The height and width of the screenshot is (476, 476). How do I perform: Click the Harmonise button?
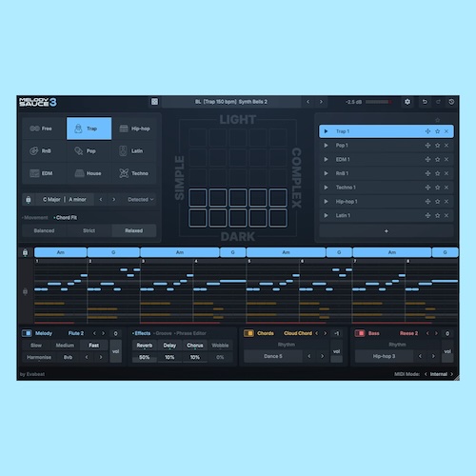tap(39, 357)
